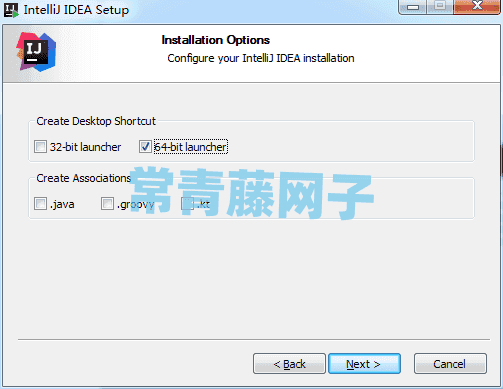Uncheck the 64-bit launcher checkbox

click(x=145, y=147)
